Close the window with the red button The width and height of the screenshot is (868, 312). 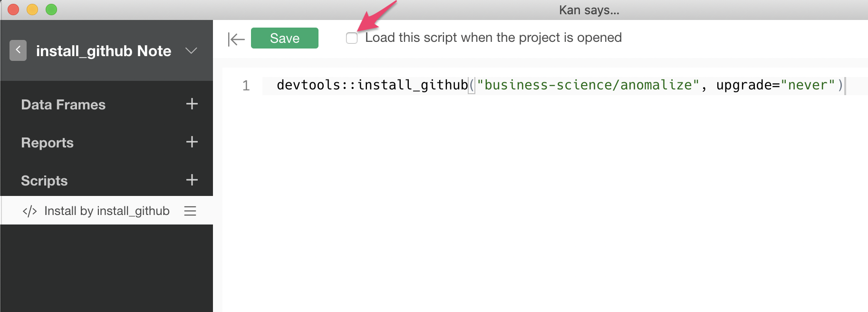click(x=13, y=10)
